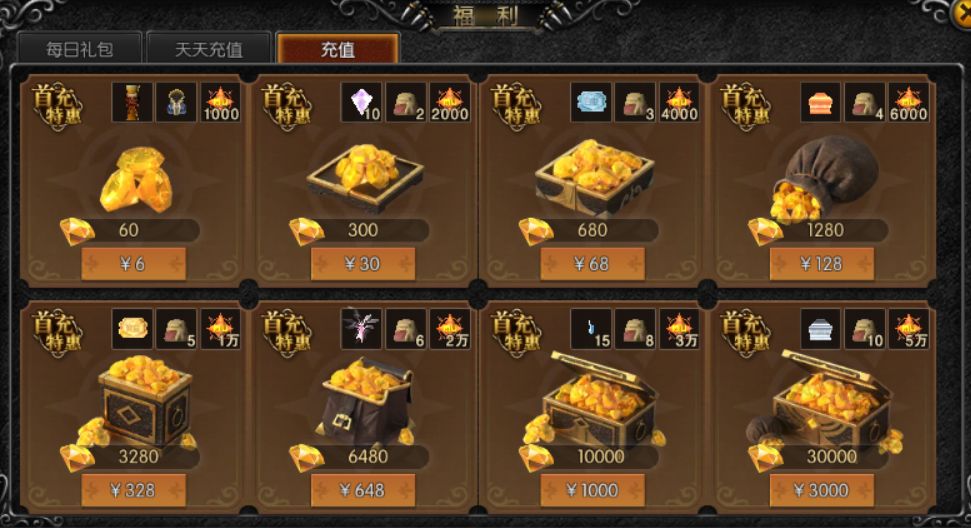Click the ¥68 purchase button
The height and width of the screenshot is (528, 971).
tap(592, 264)
